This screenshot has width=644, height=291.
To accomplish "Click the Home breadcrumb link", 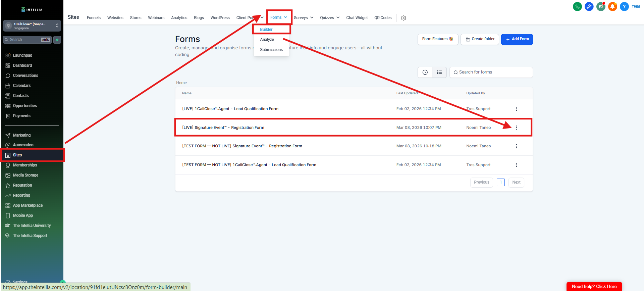I will pyautogui.click(x=181, y=83).
